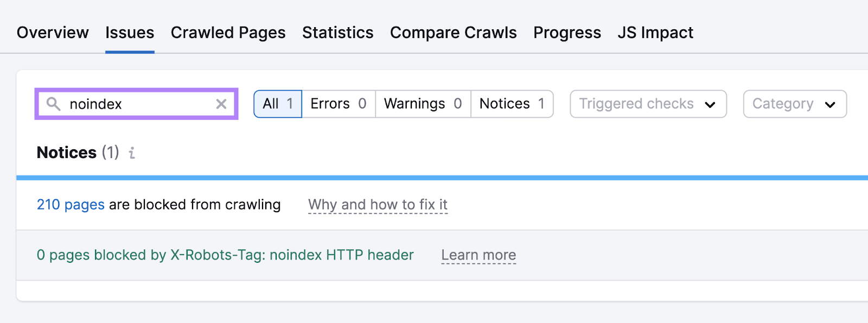Click Why and how to fix it
Viewport: 868px width, 323px height.
point(378,205)
